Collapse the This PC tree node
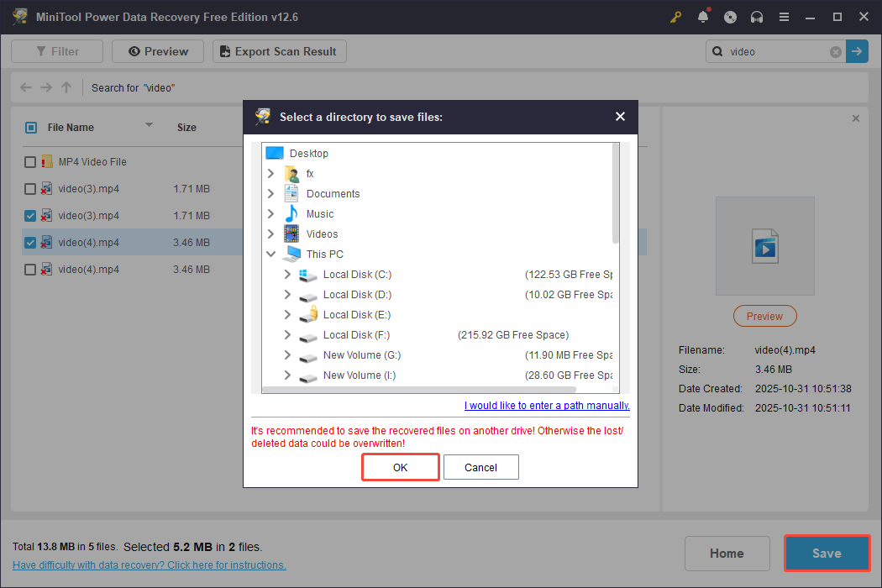The height and width of the screenshot is (588, 882). click(270, 254)
